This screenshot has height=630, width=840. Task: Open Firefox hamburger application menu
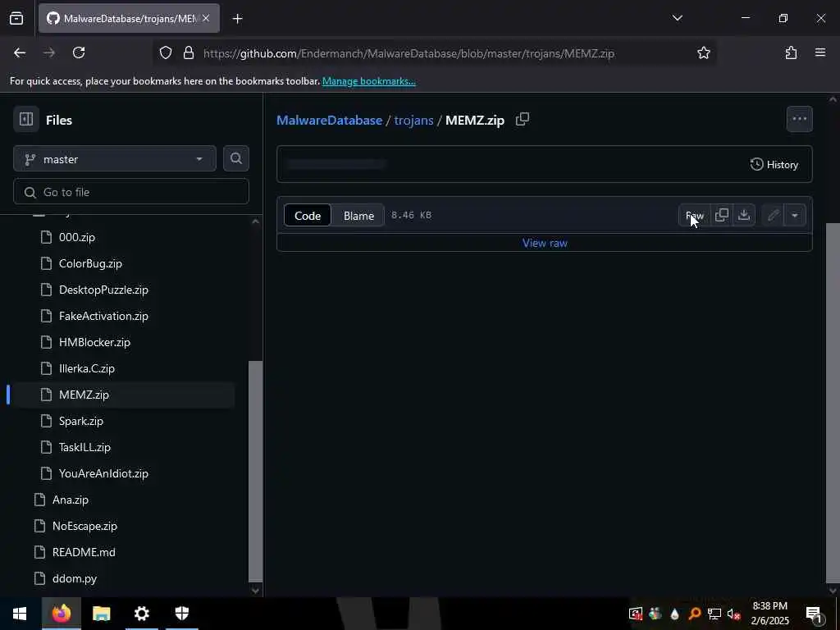coord(820,52)
